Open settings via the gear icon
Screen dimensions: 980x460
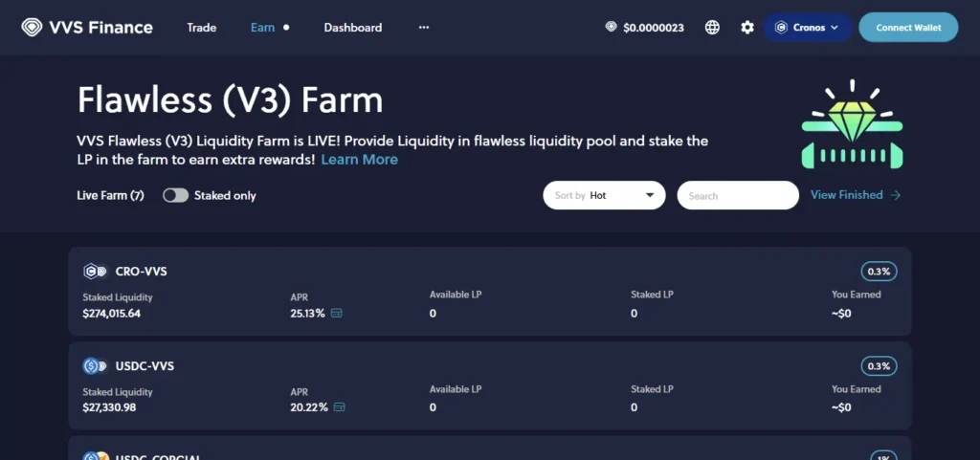coord(747,28)
